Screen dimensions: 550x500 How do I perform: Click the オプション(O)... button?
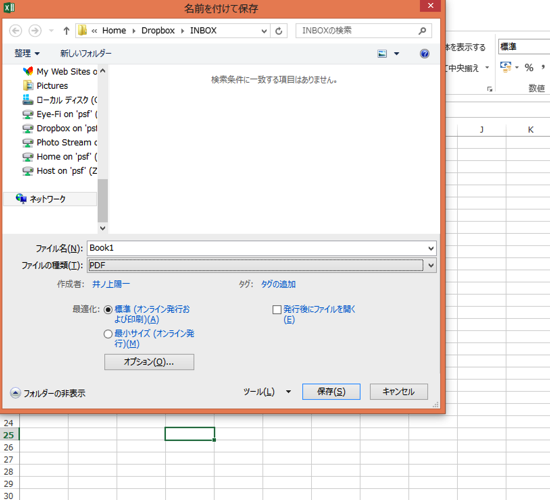tap(149, 362)
